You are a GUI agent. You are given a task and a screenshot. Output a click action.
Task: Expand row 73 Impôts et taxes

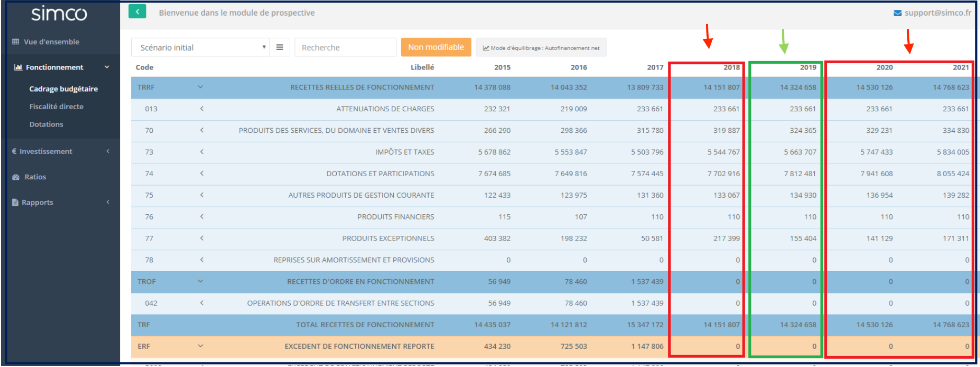(201, 152)
